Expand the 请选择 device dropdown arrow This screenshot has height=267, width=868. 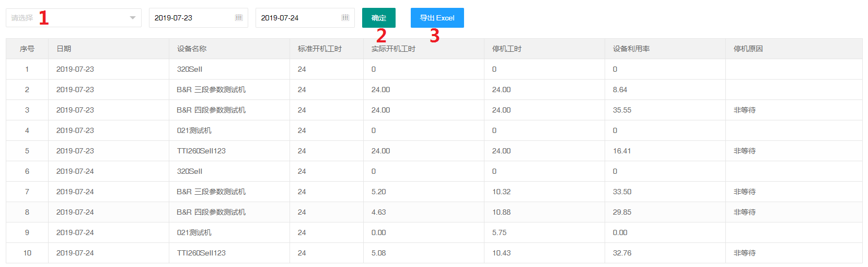coord(132,18)
